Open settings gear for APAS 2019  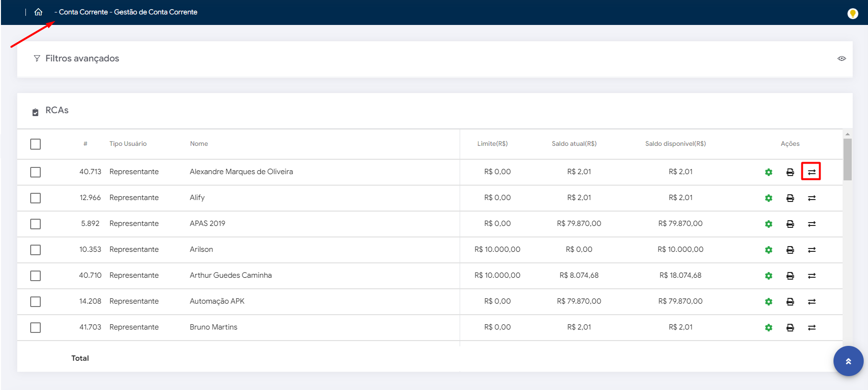(x=768, y=224)
